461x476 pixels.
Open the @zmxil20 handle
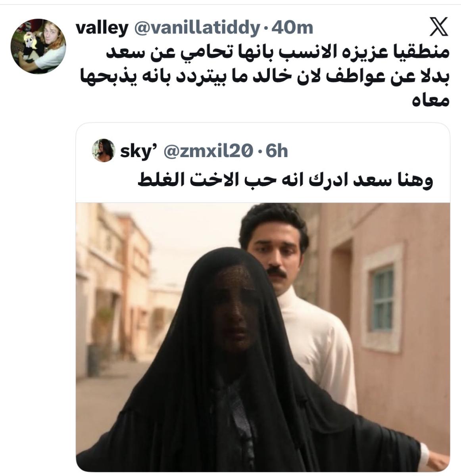(208, 151)
